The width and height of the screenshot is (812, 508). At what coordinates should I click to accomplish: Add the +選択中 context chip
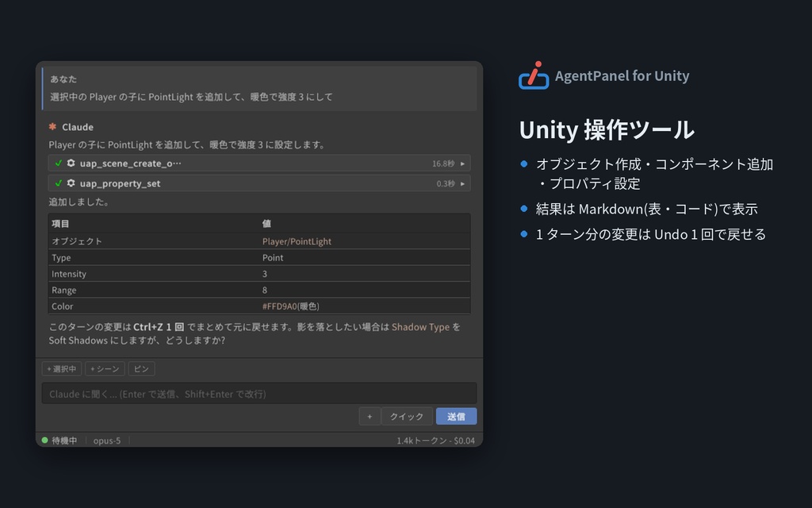[x=62, y=368]
